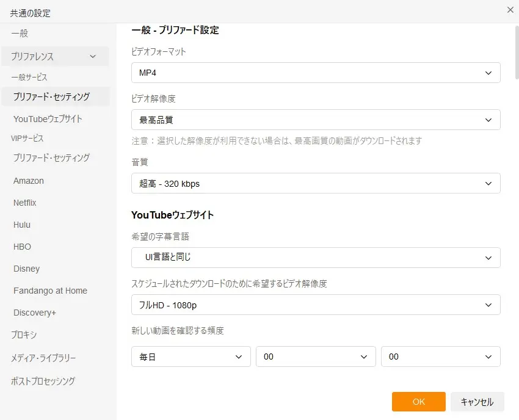Open the ポストプロセッシング section

[x=43, y=381]
